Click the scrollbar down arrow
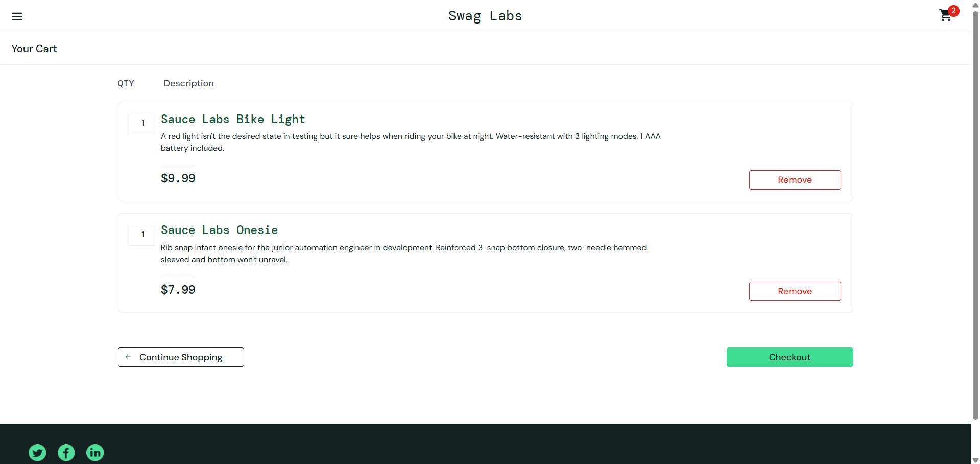The height and width of the screenshot is (464, 980). 975,460
